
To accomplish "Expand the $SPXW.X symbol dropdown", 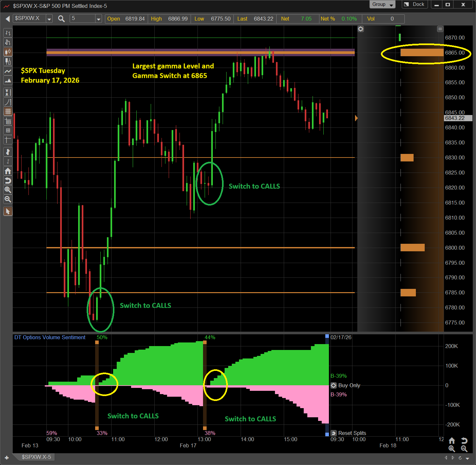I will pos(49,19).
